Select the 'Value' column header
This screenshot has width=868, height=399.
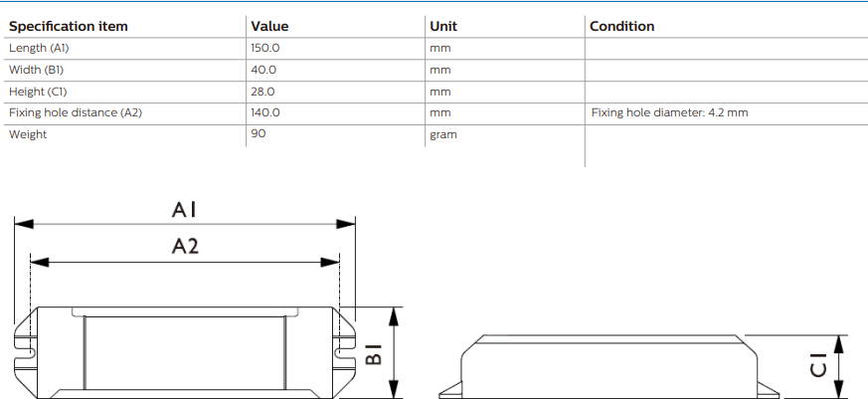pyautogui.click(x=269, y=27)
